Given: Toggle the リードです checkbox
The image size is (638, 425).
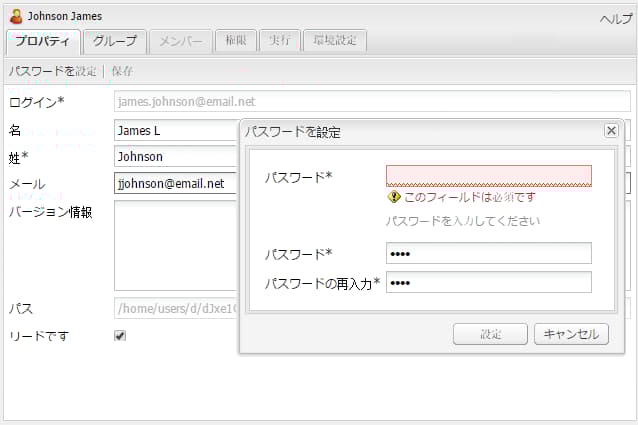Looking at the screenshot, I should click(x=120, y=336).
